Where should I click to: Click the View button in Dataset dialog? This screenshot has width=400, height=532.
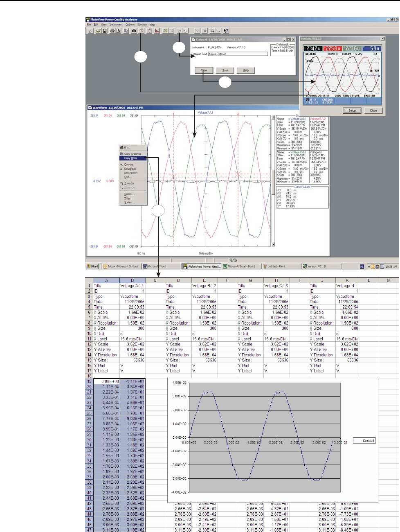point(204,70)
